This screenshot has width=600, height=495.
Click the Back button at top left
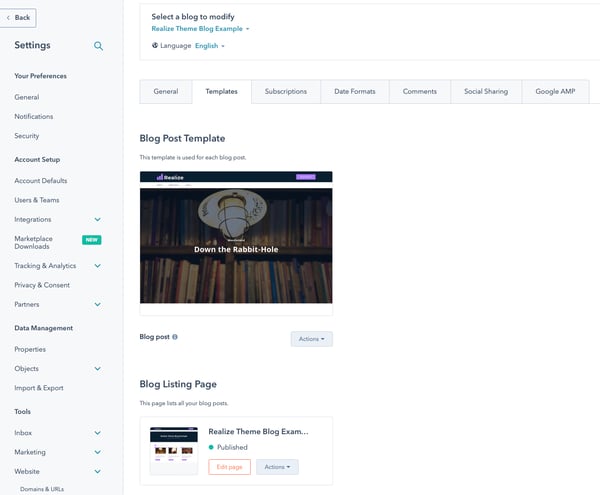pos(20,17)
